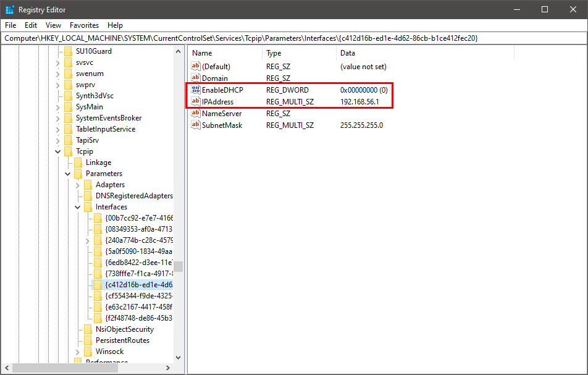Collapse the Tcpip tree node

click(x=57, y=151)
